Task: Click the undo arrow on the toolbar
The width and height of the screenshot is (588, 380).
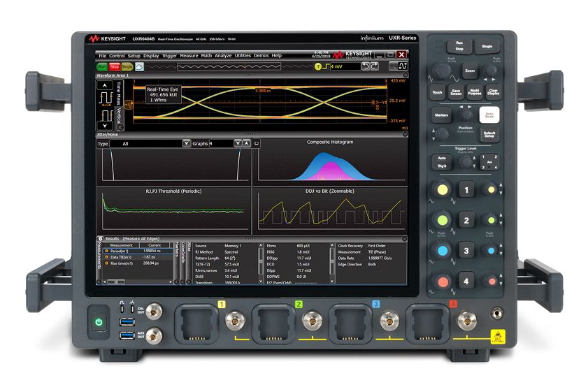Action: [365, 66]
